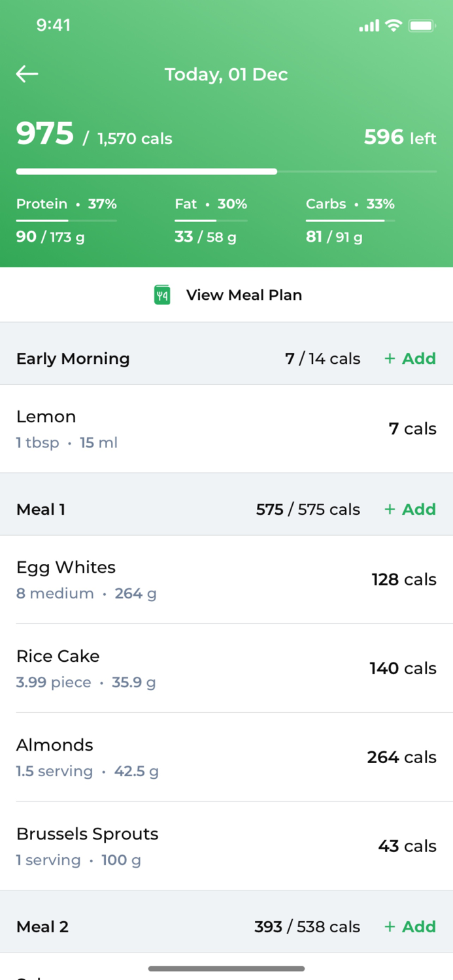The image size is (453, 980).
Task: Tap the Wi-Fi status icon
Action: (393, 25)
